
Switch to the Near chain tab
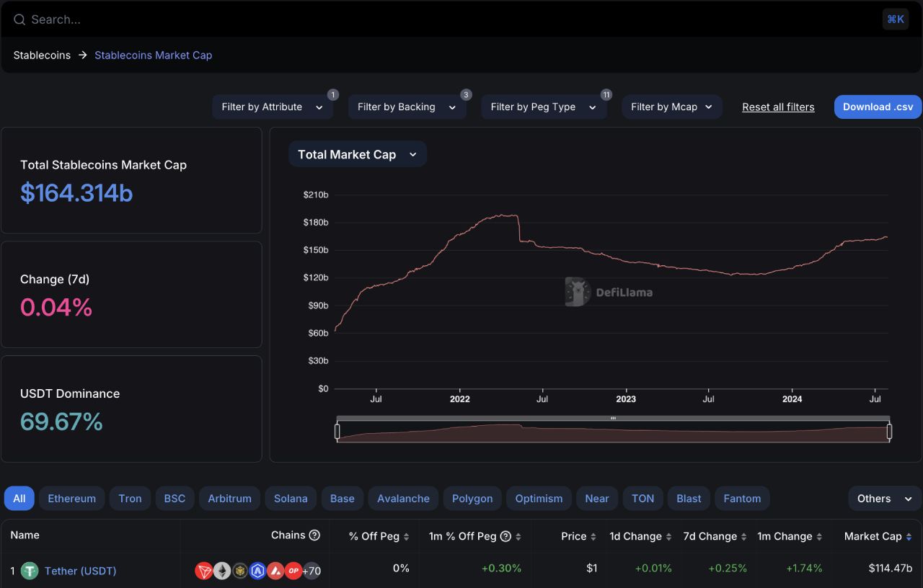[x=597, y=499]
